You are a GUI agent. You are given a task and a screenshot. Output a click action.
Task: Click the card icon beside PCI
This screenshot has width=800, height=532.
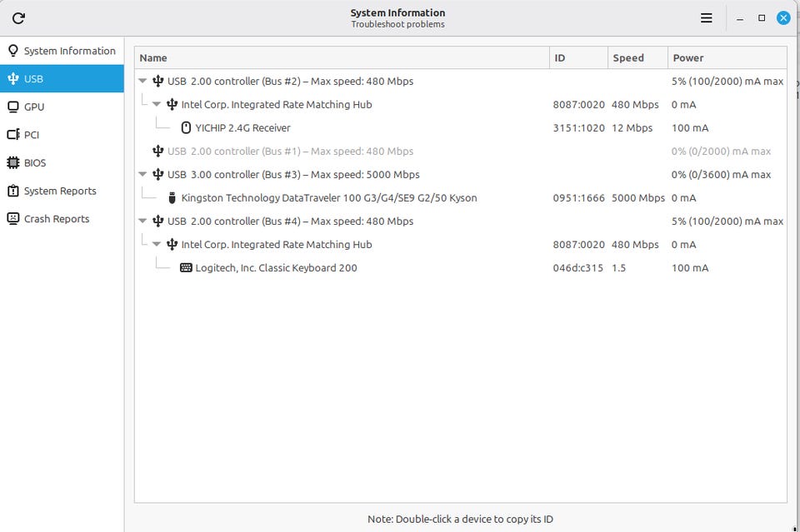click(13, 135)
